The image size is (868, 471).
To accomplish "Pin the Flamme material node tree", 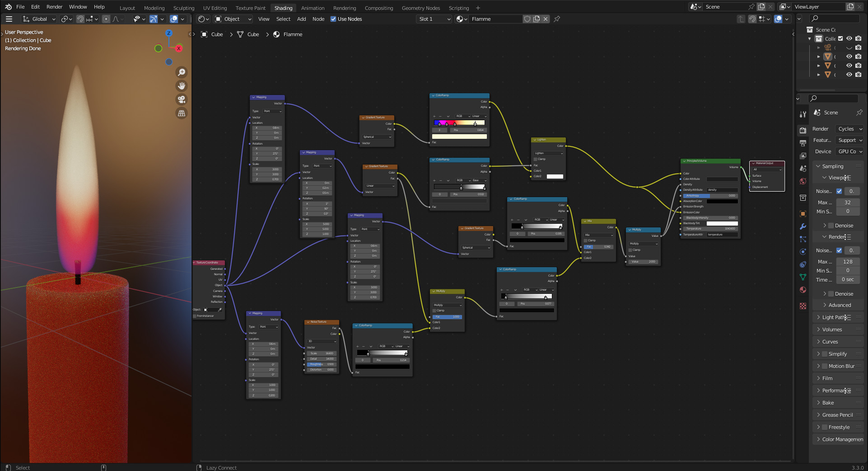I will point(557,19).
